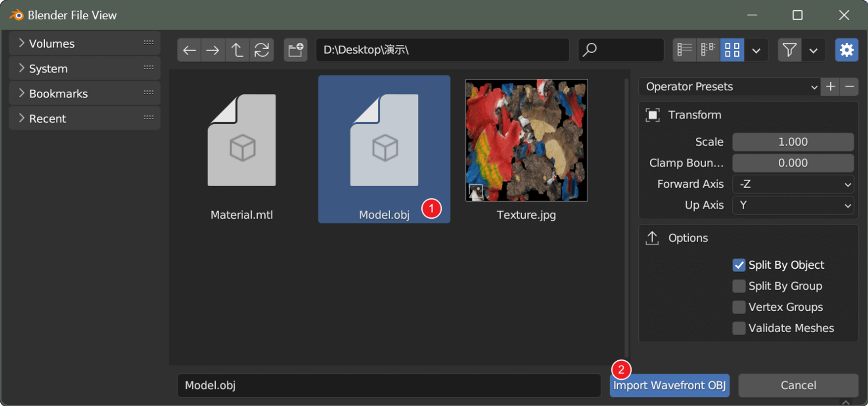Open the Forward Axis dropdown
Viewport: 868px width, 406px height.
[x=793, y=184]
